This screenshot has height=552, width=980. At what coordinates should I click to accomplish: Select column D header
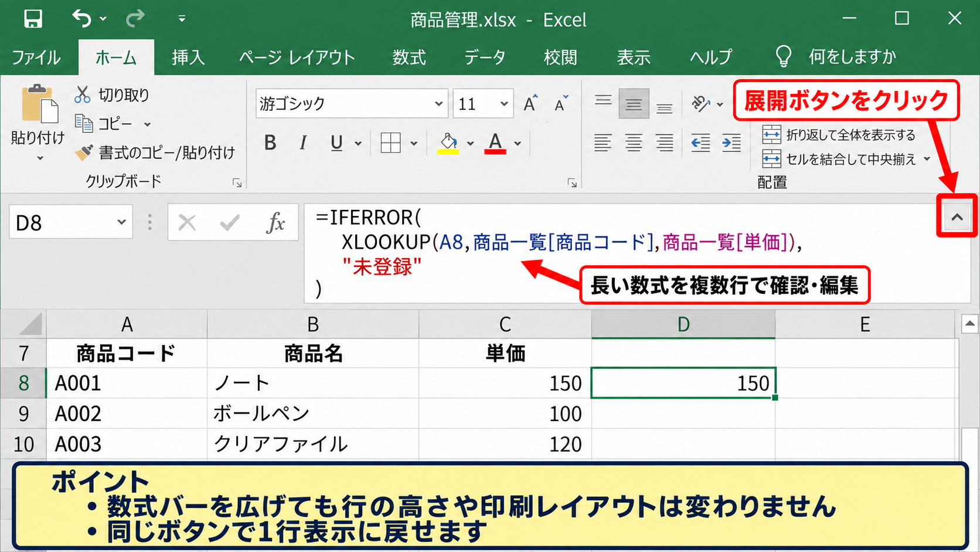point(683,324)
